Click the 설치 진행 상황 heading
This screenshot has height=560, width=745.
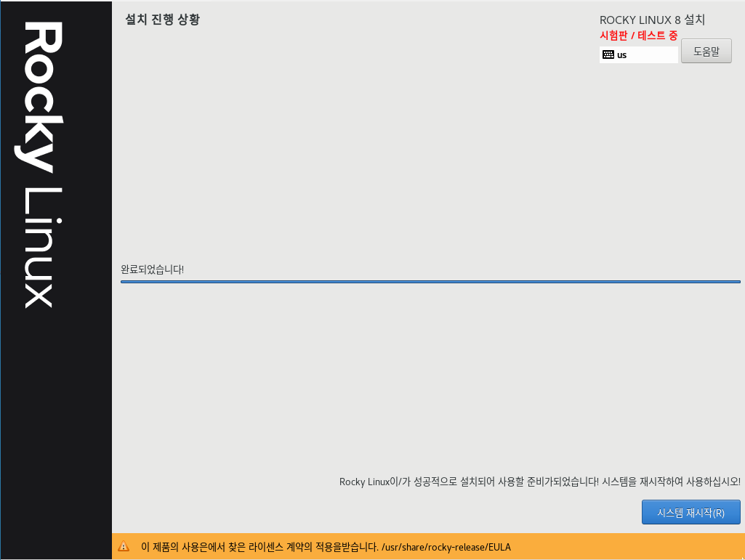[163, 20]
